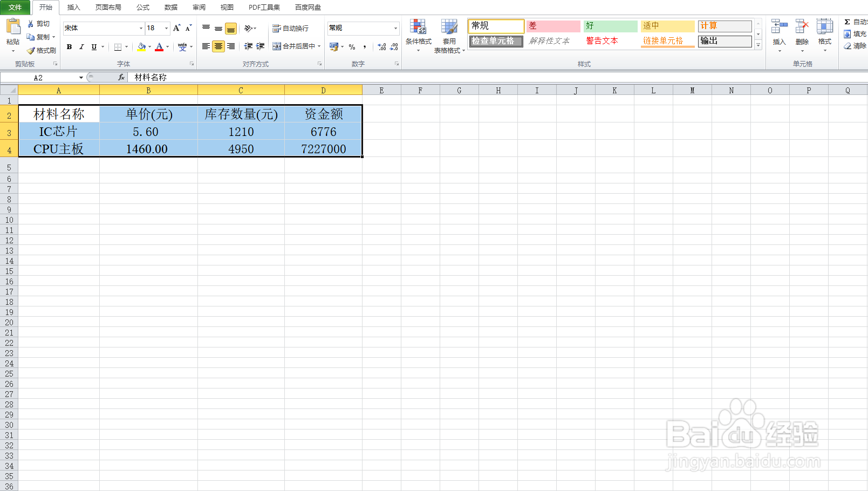Viewport: 868px width, 491px height.
Task: Apply comma thousands separator style
Action: pos(365,47)
